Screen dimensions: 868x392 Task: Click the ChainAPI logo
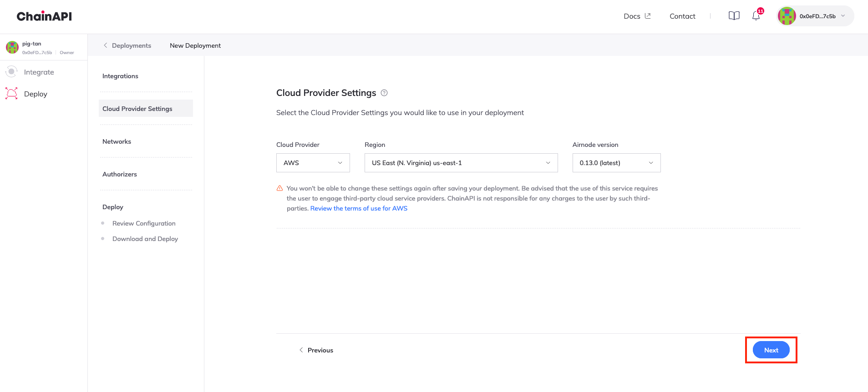coord(44,16)
